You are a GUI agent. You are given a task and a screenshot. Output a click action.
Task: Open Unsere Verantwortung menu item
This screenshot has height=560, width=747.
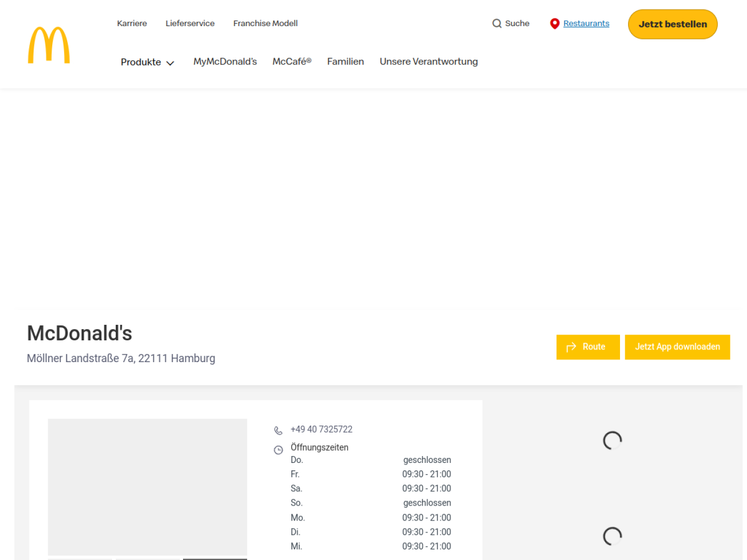click(428, 62)
